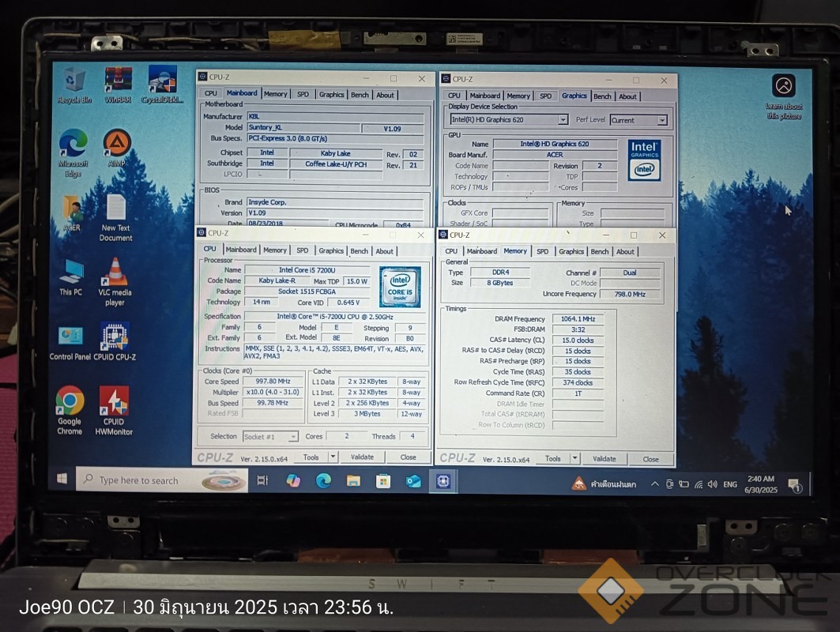Select Bench tab in the Mainboard window
This screenshot has height=632, width=840.
click(360, 95)
